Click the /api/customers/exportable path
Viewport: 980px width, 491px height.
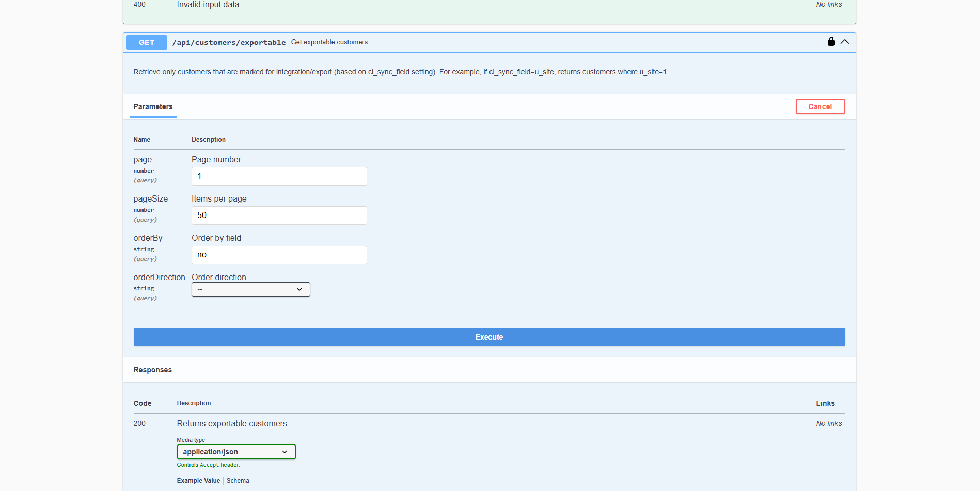click(x=229, y=42)
